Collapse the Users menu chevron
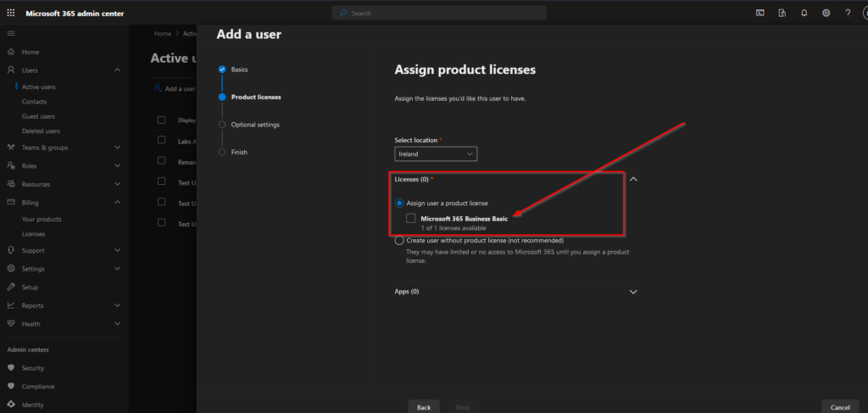The height and width of the screenshot is (413, 868). (x=117, y=70)
